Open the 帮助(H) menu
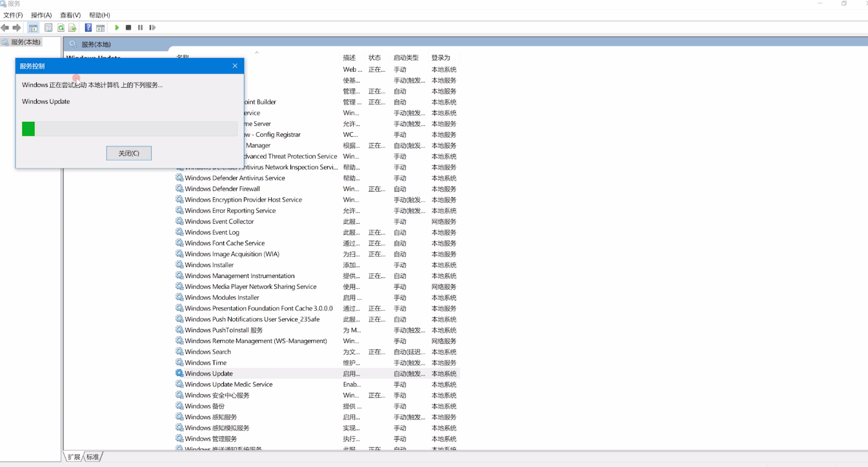The width and height of the screenshot is (868, 467). [x=99, y=15]
